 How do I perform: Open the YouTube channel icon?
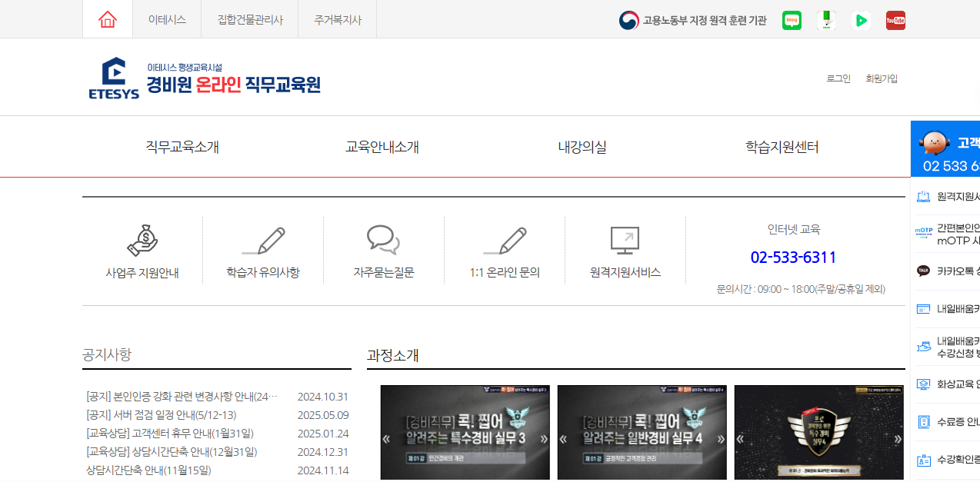895,21
